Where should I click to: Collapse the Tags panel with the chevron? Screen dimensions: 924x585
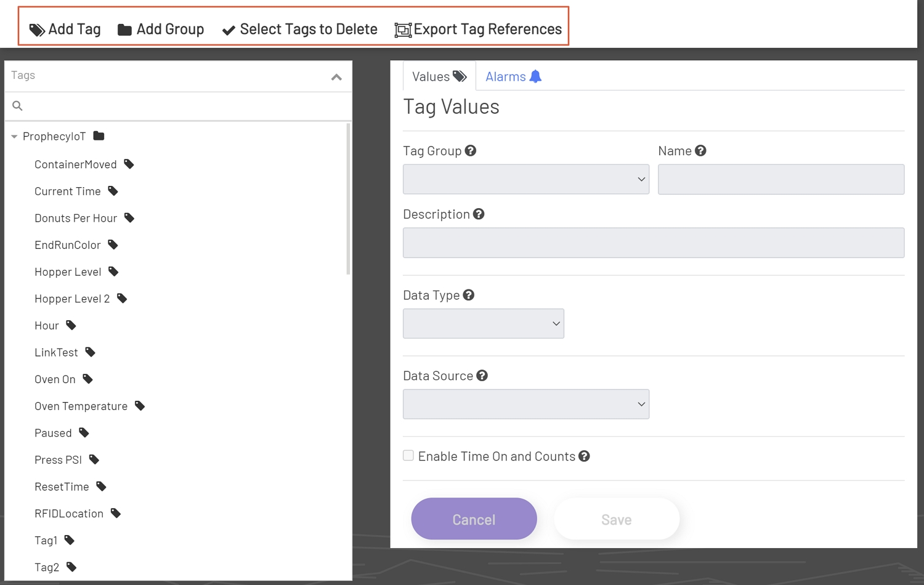tap(336, 77)
